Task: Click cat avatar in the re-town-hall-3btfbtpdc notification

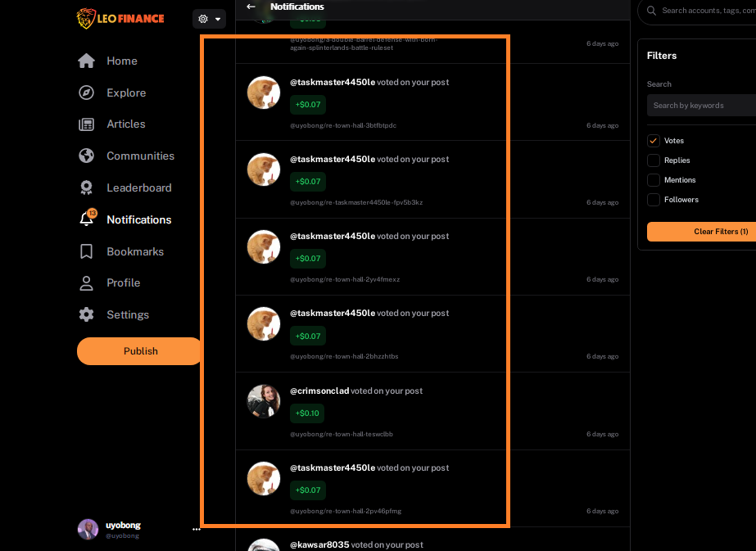Action: click(264, 93)
